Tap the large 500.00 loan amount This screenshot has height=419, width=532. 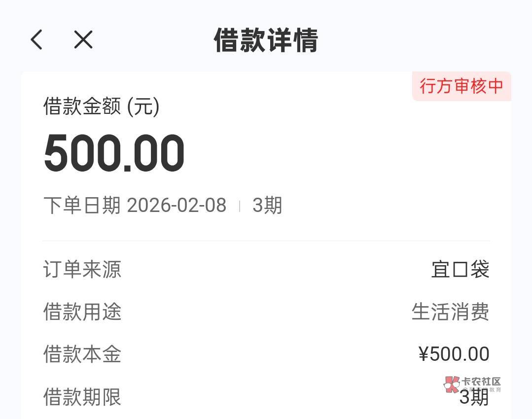point(114,153)
